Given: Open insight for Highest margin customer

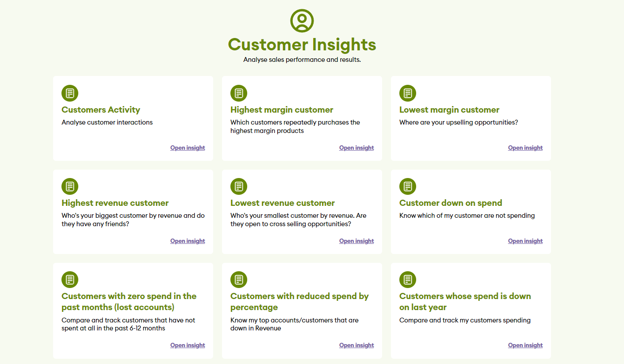Looking at the screenshot, I should pos(356,148).
